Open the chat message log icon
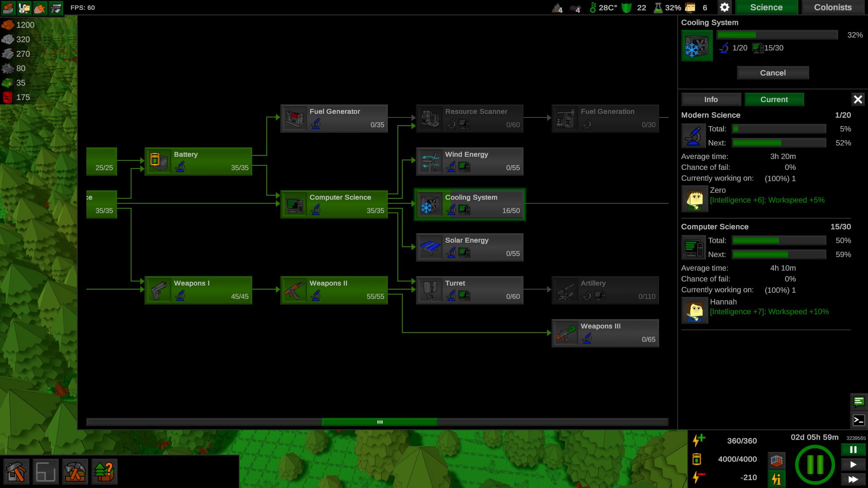The height and width of the screenshot is (488, 868). tap(859, 401)
